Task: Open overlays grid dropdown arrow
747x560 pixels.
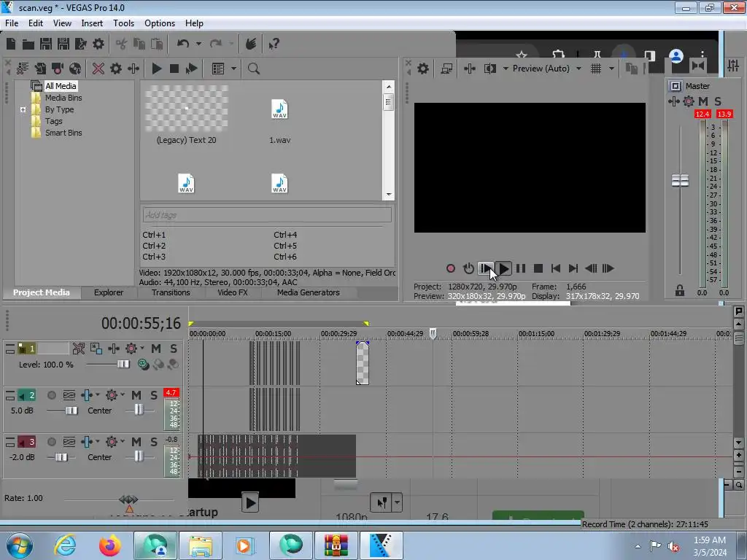Action: [611, 69]
